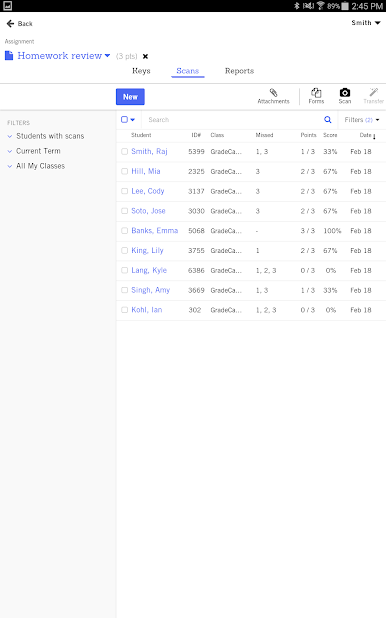Tap the battery status icon
The image size is (386, 618).
(345, 6)
